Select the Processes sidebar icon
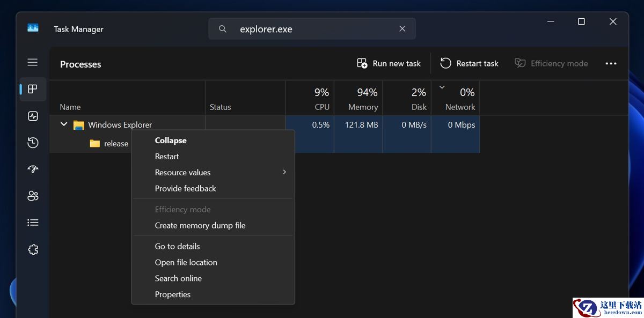Viewport: 644px width, 318px height. point(33,89)
